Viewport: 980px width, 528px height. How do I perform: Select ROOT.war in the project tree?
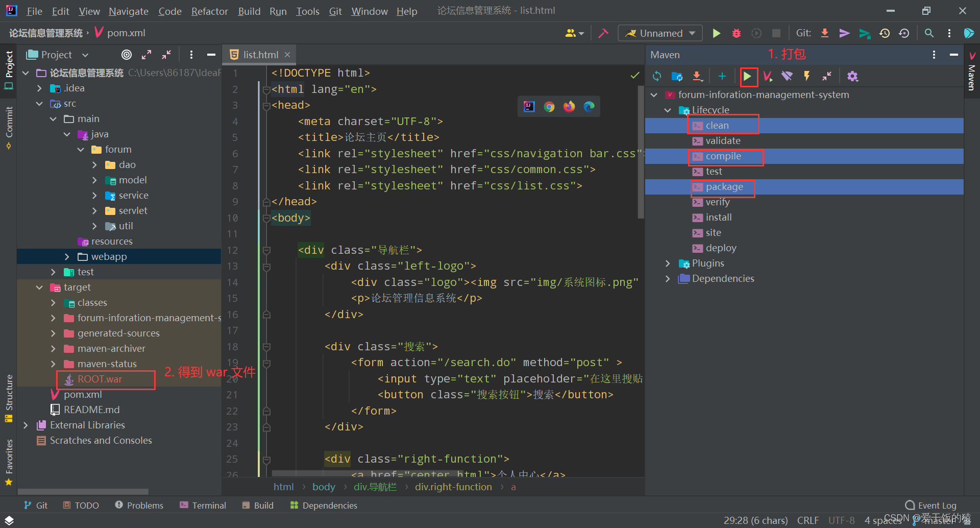point(100,379)
